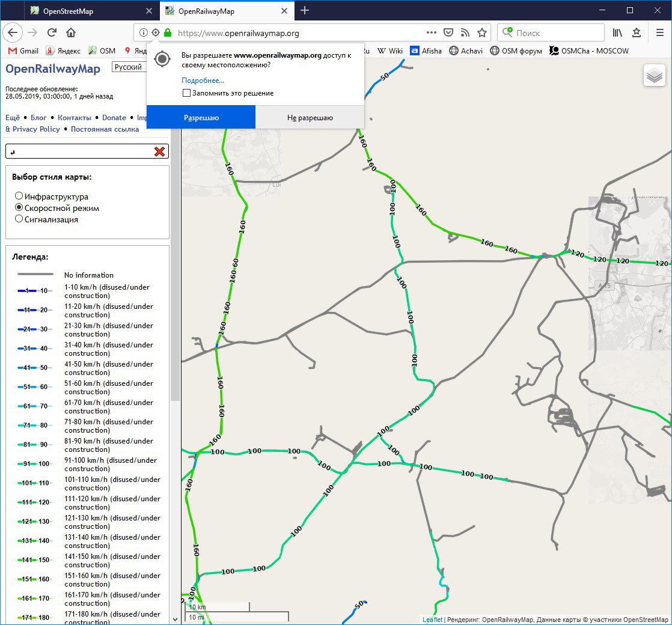Open the Блог link
Image resolution: width=672 pixels, height=625 pixels.
click(38, 117)
